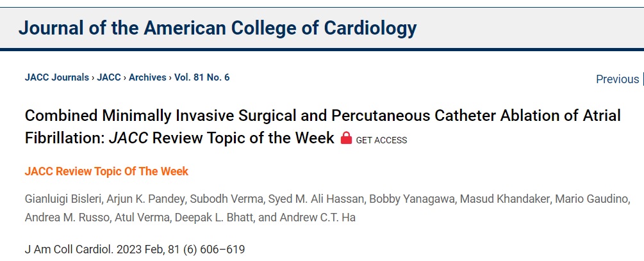
Task: Open the Journal of the American College of Cardiology header
Action: click(218, 28)
